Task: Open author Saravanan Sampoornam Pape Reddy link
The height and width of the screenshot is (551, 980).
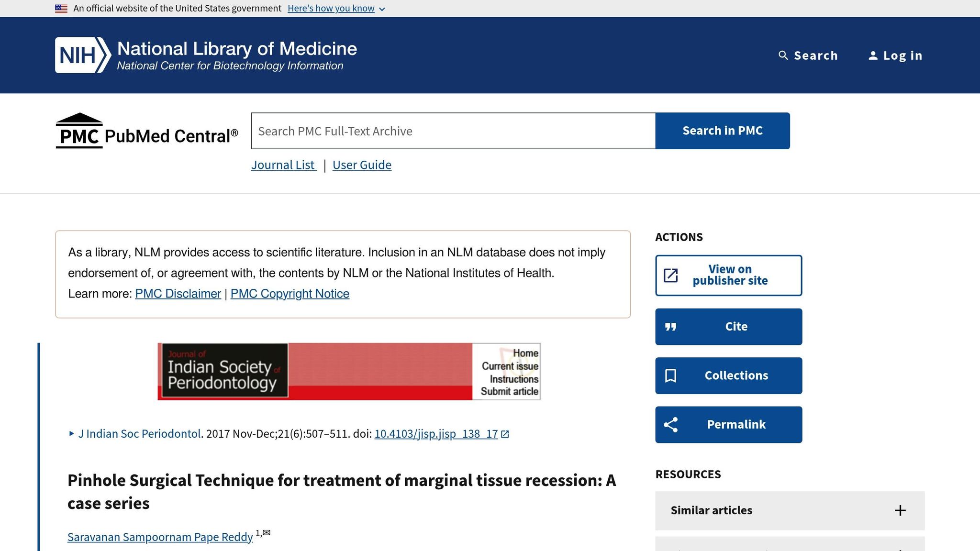Action: pos(160,537)
